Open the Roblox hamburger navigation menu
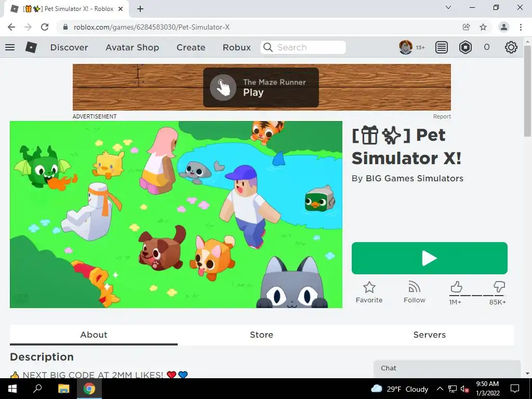 10,47
